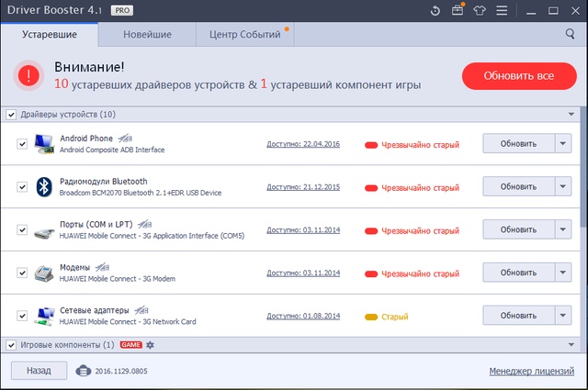Click Обновить for Сетевые адаптеры
This screenshot has height=390, width=588.
(x=518, y=316)
